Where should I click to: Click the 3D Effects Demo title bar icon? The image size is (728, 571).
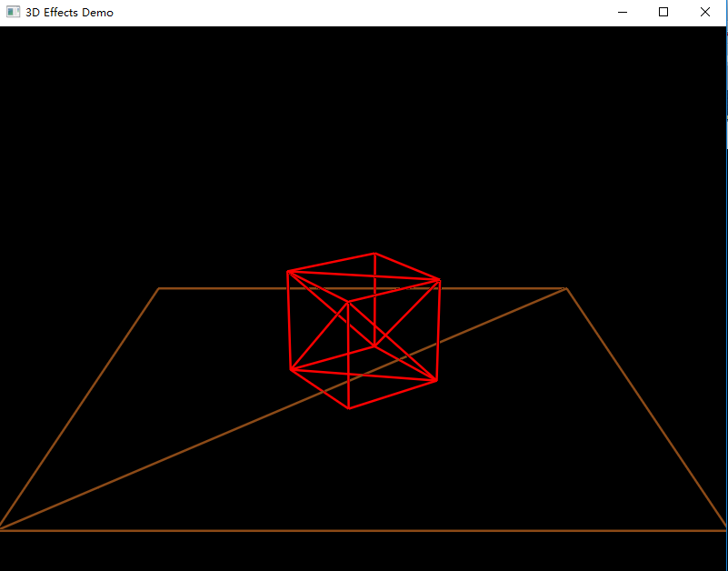13,12
